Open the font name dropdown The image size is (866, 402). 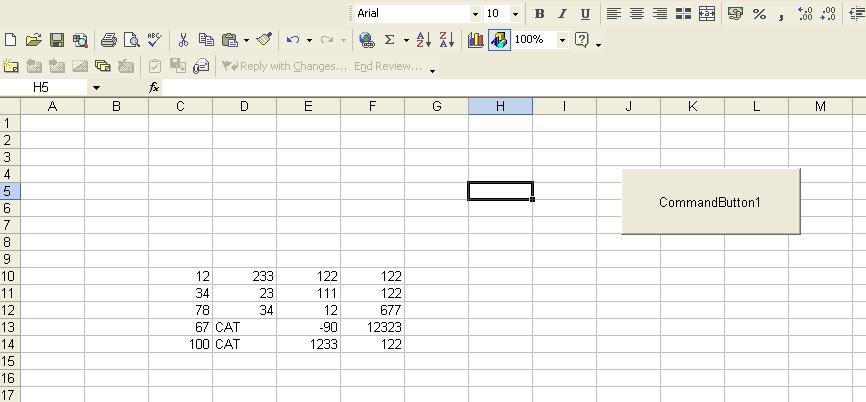[475, 14]
